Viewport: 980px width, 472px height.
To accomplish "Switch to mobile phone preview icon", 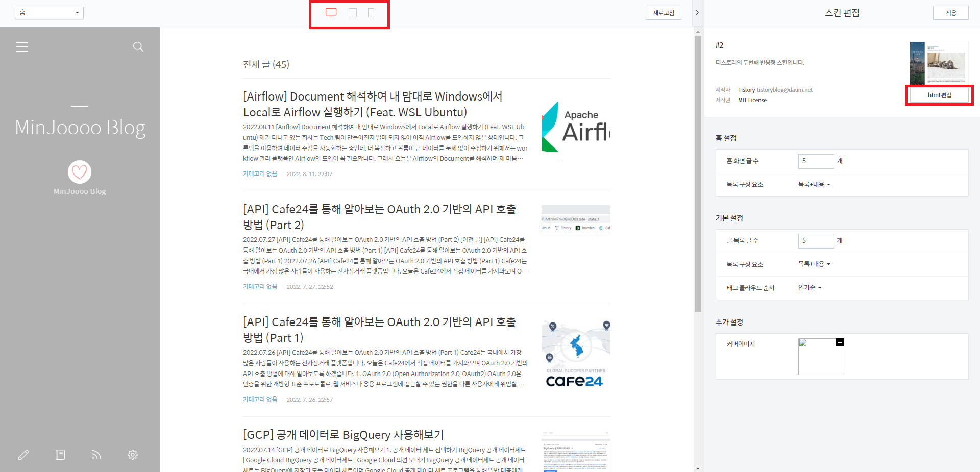I will [371, 13].
